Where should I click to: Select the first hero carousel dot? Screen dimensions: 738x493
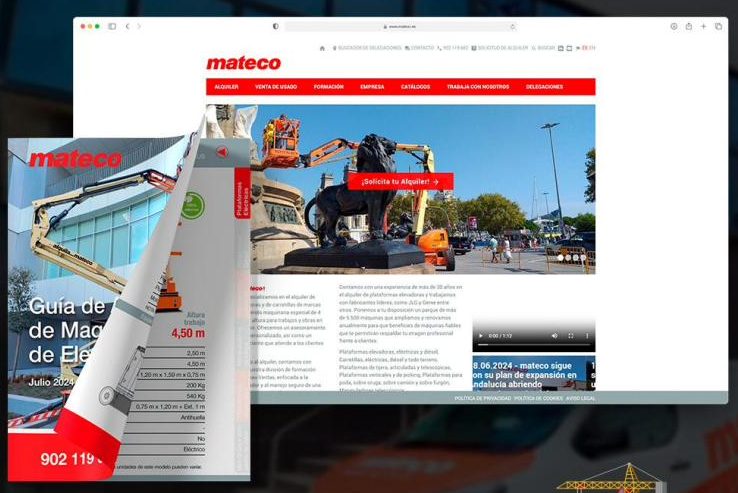point(561,258)
